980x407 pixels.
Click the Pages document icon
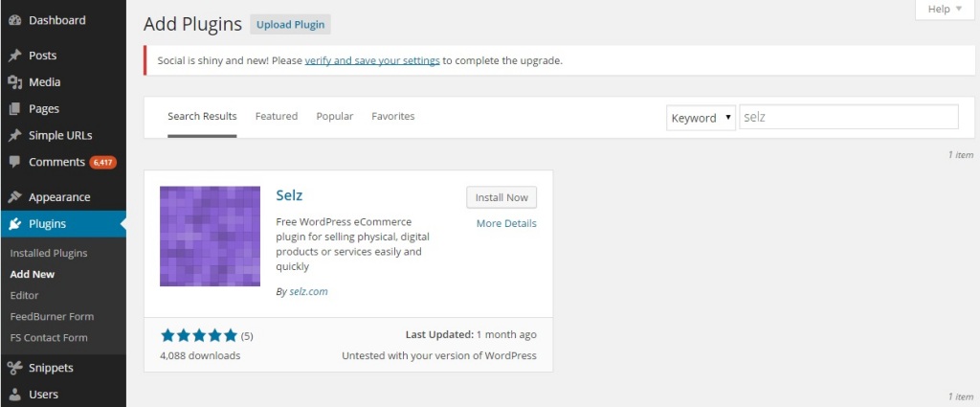15,109
